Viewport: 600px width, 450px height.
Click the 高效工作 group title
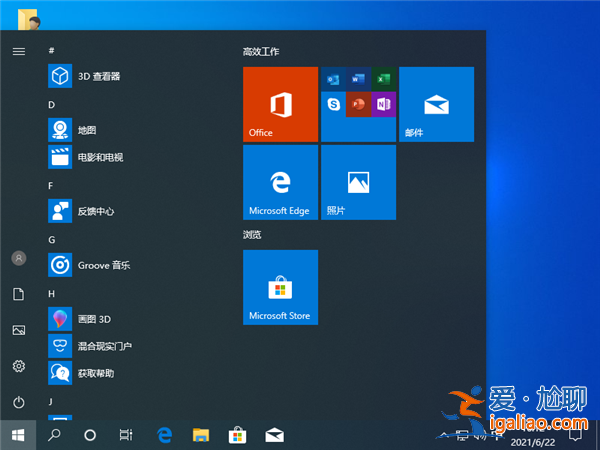pos(261,52)
